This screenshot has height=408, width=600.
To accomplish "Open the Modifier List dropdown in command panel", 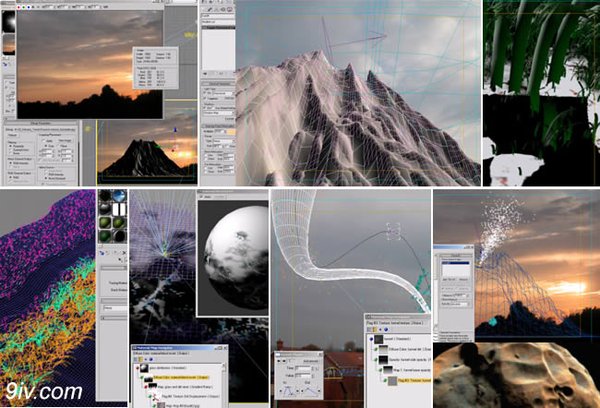I will 218,22.
